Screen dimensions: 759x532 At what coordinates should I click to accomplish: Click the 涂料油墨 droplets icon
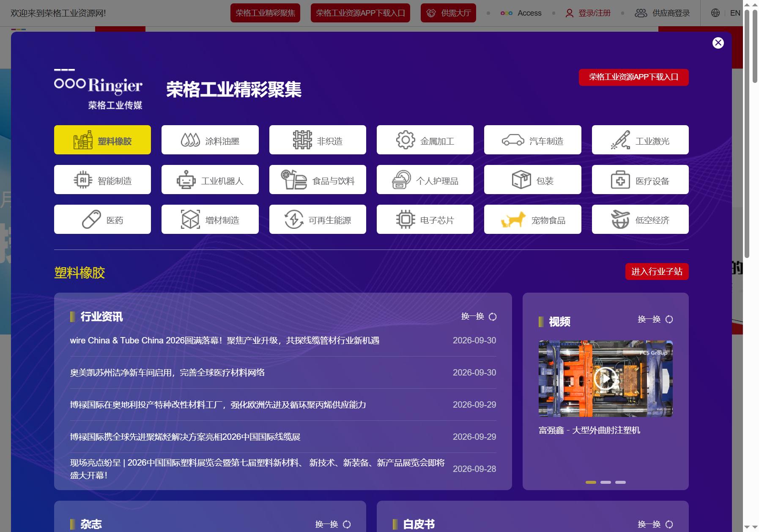[x=190, y=140]
